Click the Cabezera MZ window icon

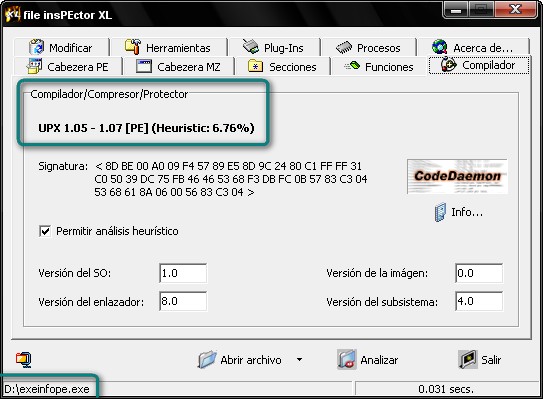[x=144, y=66]
